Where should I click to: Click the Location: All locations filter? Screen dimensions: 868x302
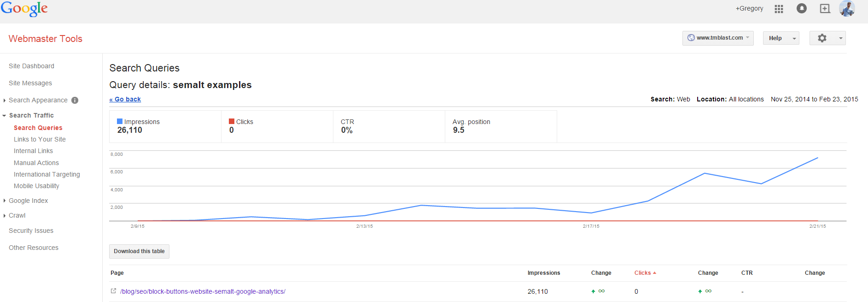(730, 99)
